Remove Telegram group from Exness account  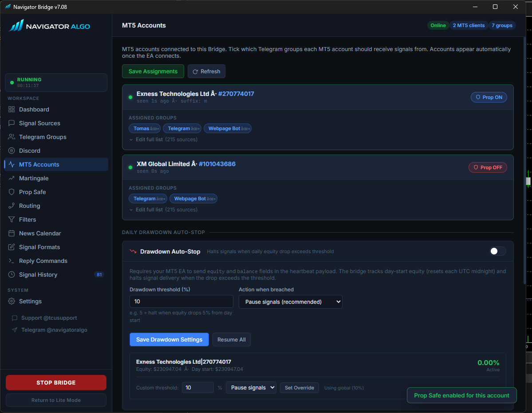coord(195,129)
